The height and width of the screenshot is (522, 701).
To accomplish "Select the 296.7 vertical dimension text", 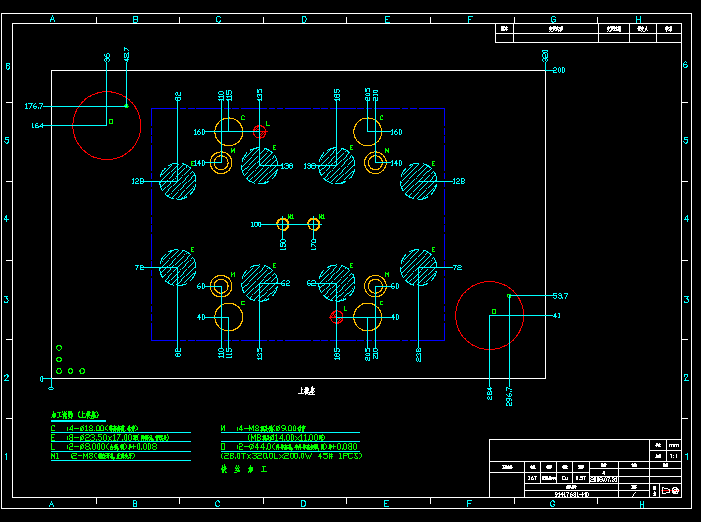I will tap(509, 396).
